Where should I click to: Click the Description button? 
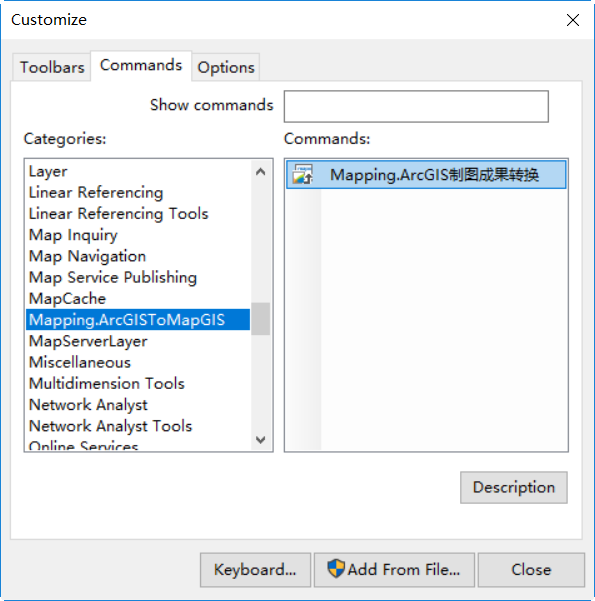click(x=514, y=488)
